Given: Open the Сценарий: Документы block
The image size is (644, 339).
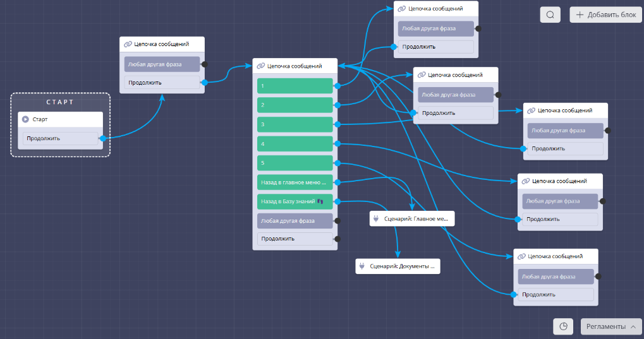Looking at the screenshot, I should tap(398, 267).
